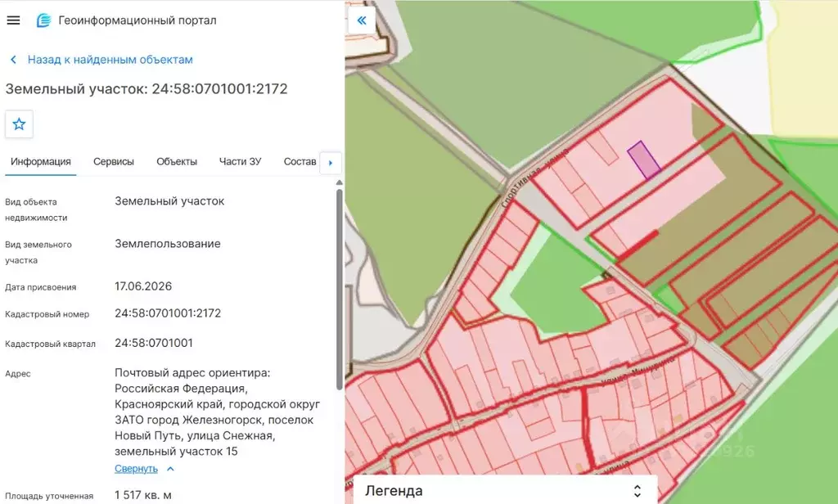This screenshot has height=504, width=838.
Task: Click the Площадь уточненная label
Action: pyautogui.click(x=49, y=496)
